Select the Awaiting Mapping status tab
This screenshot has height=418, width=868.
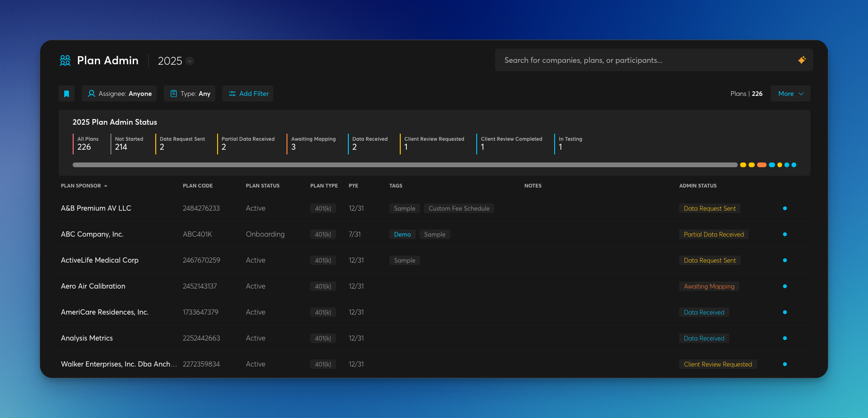[x=313, y=143]
